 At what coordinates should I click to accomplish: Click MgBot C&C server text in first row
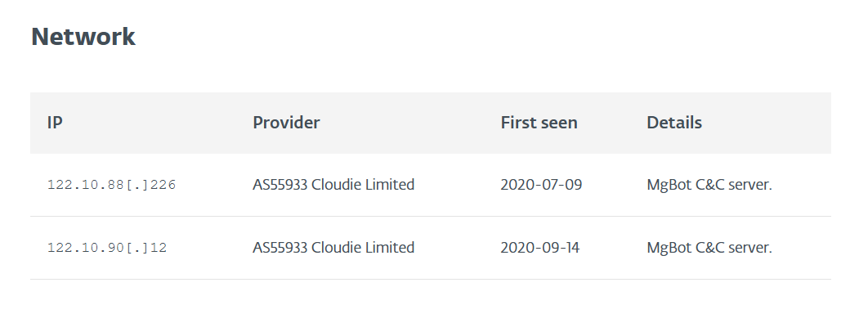tap(709, 185)
